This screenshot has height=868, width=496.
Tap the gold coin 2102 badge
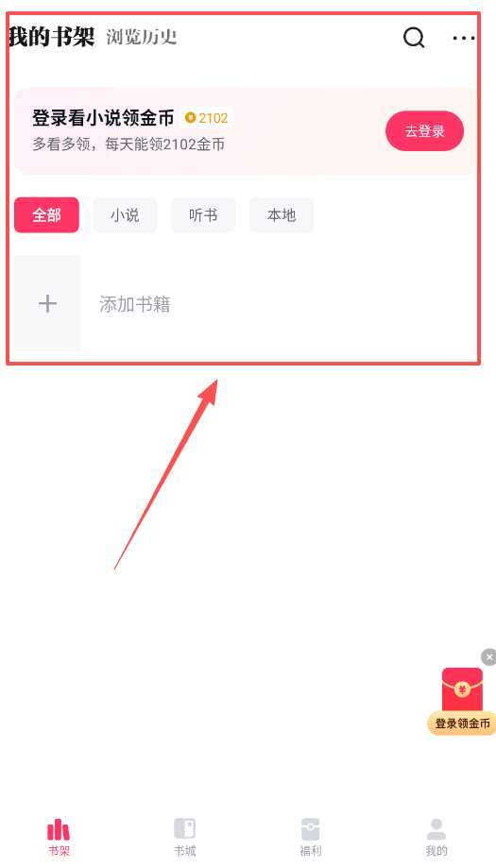coord(206,118)
